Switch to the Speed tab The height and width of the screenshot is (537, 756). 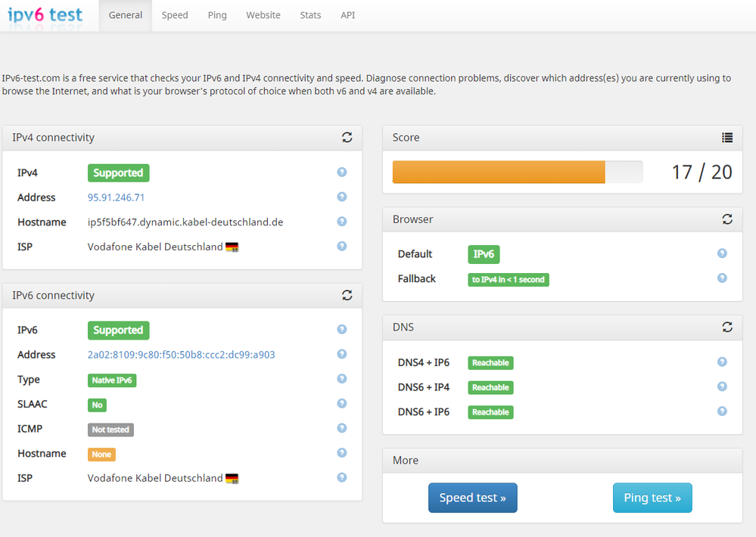[175, 15]
